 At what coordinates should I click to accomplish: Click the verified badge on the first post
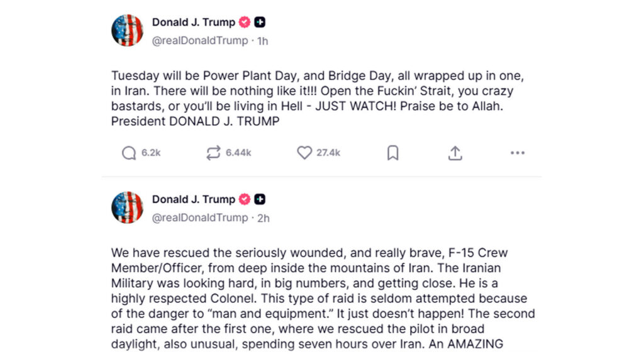tap(244, 23)
